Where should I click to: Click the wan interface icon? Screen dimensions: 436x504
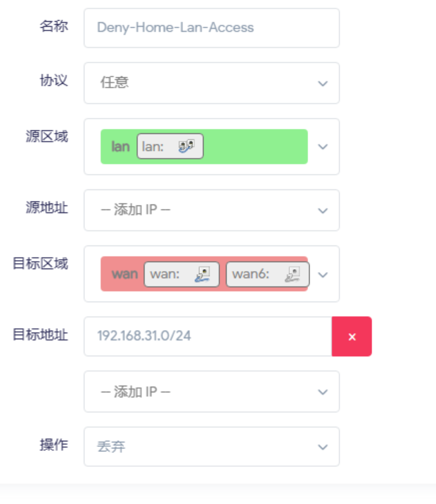tap(203, 274)
